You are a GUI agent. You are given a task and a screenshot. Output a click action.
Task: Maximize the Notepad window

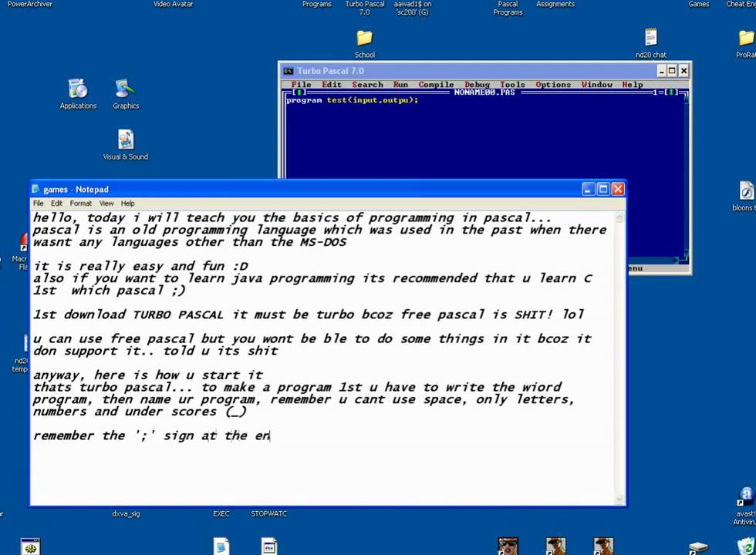[x=603, y=189]
